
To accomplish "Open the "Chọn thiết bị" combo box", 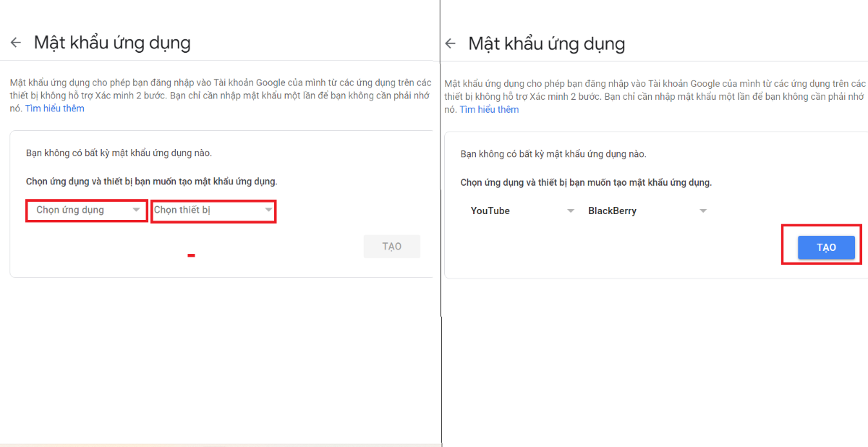I will pyautogui.click(x=213, y=210).
